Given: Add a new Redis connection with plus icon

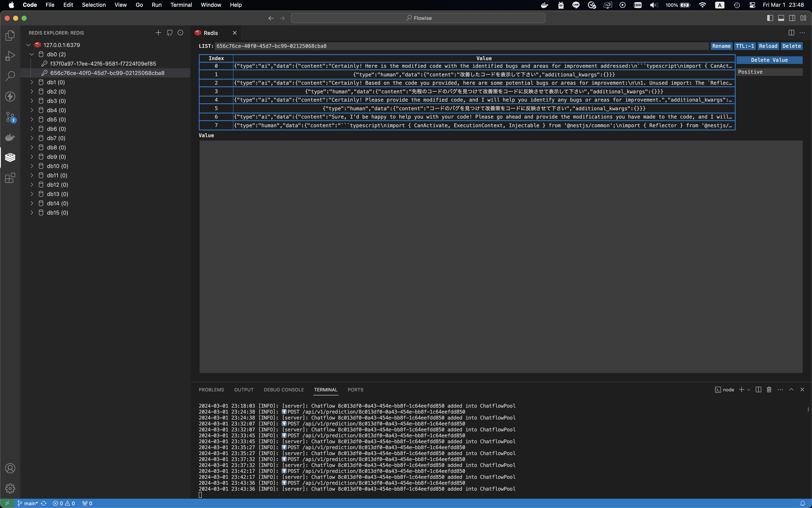Looking at the screenshot, I should click(x=158, y=33).
